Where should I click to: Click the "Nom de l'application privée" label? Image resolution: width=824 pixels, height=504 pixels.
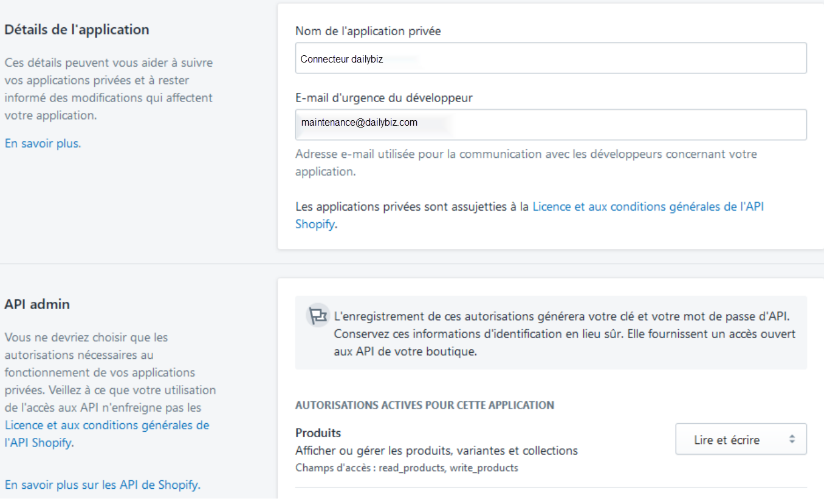pos(368,31)
